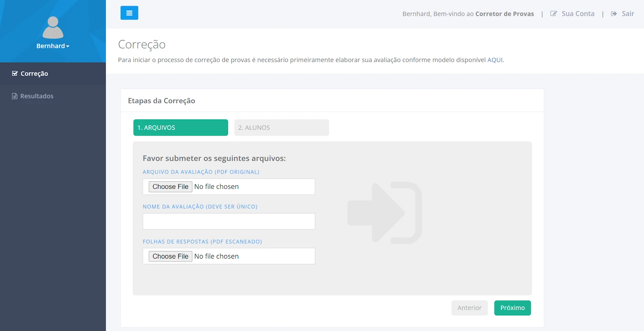The image size is (644, 331).
Task: Log out using the Sair link
Action: pos(628,14)
